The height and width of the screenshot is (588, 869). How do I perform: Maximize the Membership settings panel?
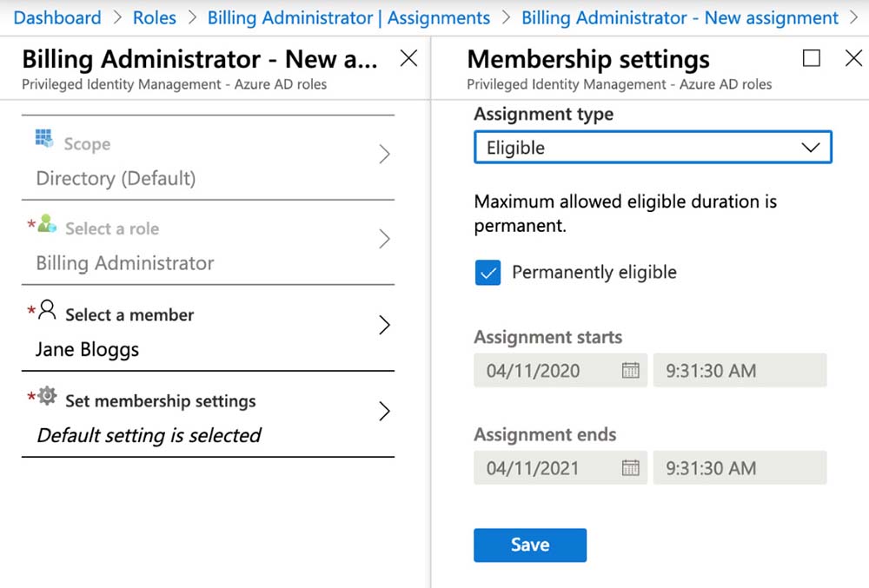[x=812, y=58]
